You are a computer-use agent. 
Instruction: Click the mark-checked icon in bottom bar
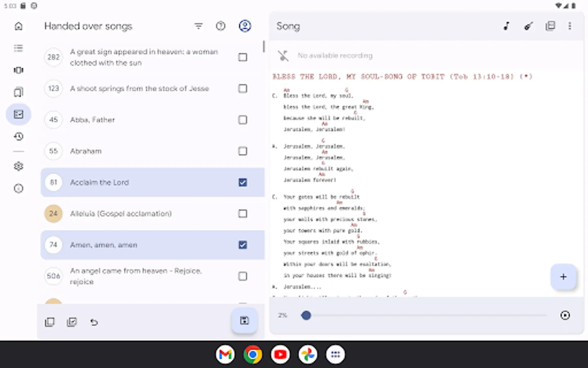pos(72,322)
